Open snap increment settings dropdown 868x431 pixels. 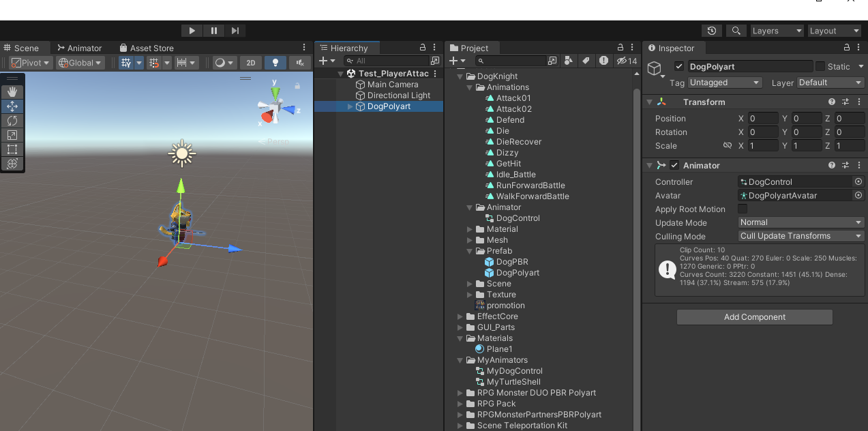[186, 63]
